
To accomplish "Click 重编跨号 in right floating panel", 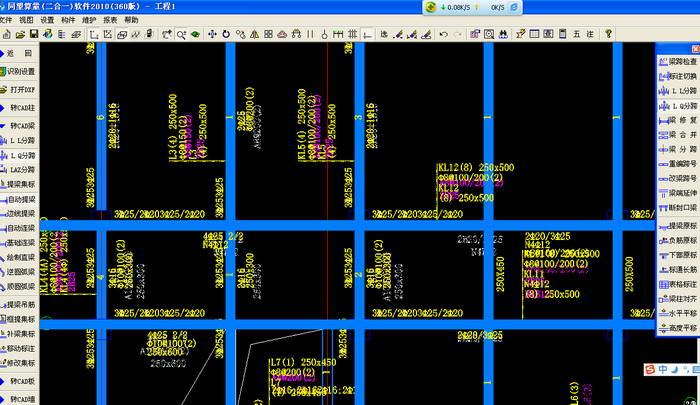I will 678,164.
